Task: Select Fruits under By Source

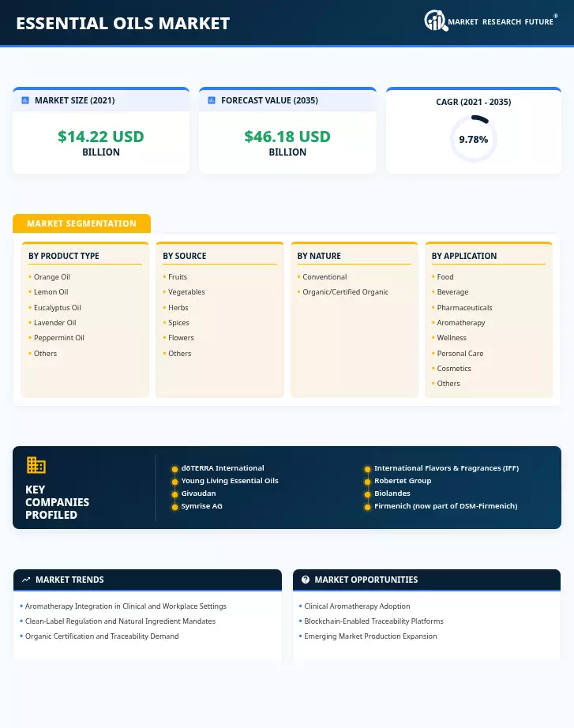Action: [178, 276]
